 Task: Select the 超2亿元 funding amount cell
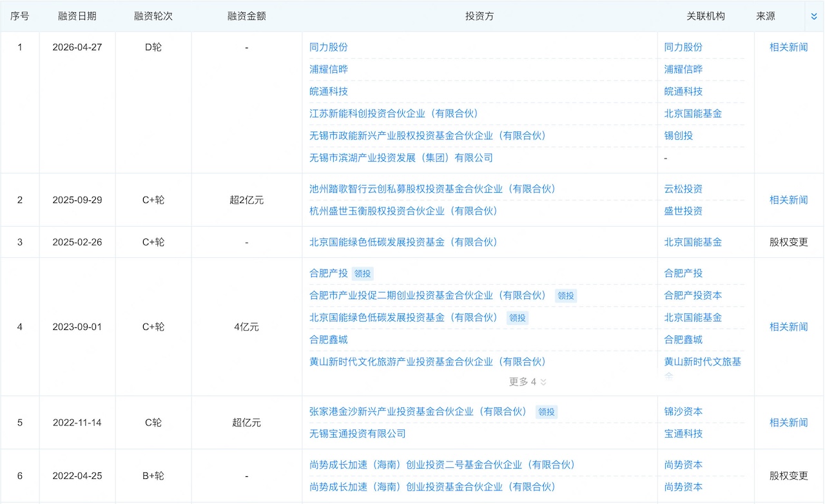coord(247,200)
